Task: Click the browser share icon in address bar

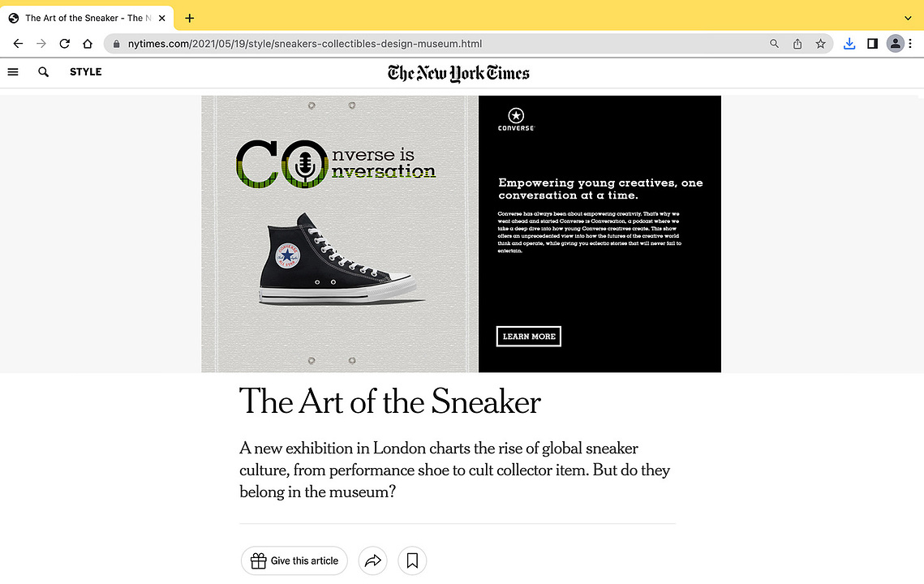Action: click(797, 44)
